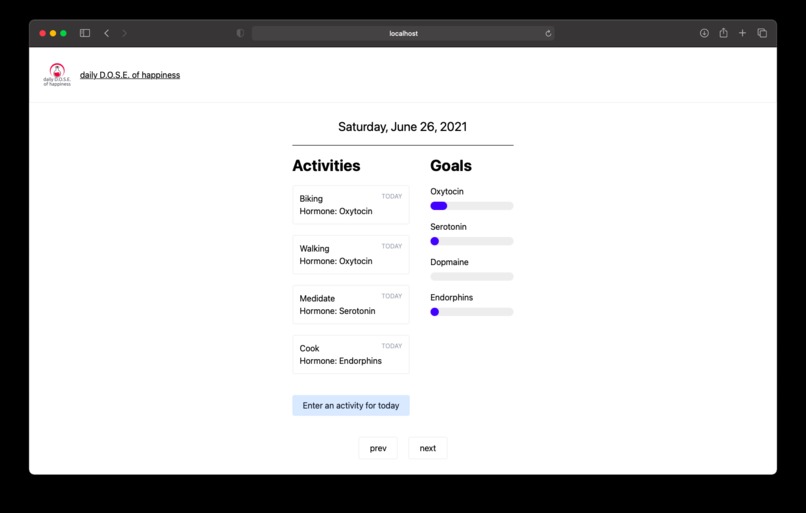Open a new tab with plus icon
The image size is (806, 513).
(742, 33)
